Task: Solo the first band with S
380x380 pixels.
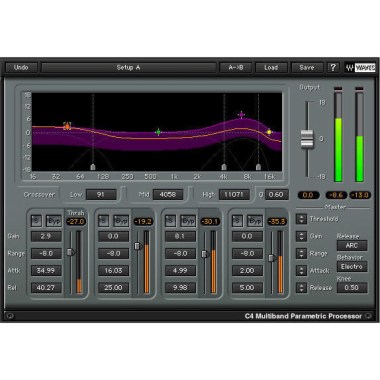Action: 36,221
